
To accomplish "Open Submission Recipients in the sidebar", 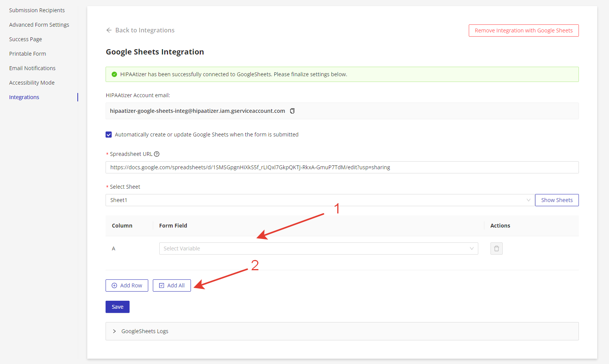I will (x=37, y=10).
